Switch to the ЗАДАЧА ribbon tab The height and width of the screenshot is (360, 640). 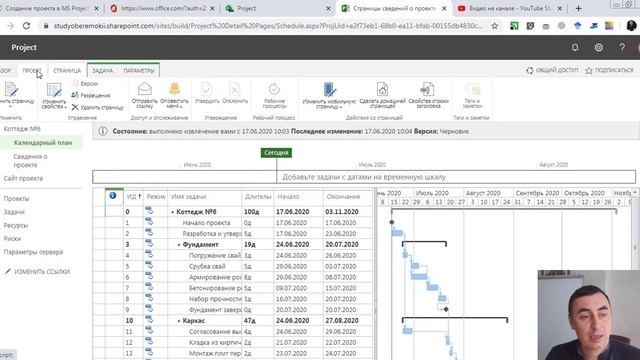pos(102,71)
